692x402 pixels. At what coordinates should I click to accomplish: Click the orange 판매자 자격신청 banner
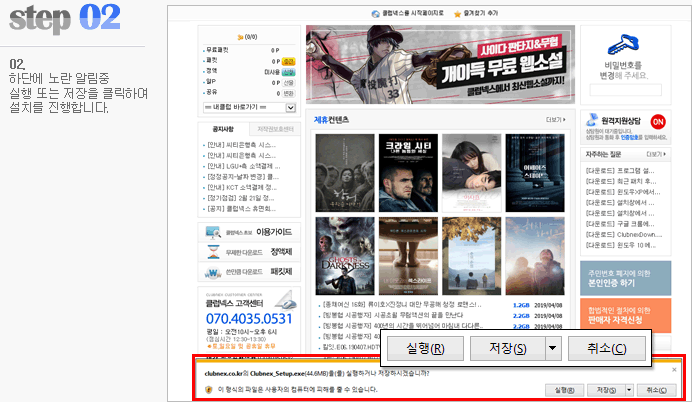[x=625, y=315]
